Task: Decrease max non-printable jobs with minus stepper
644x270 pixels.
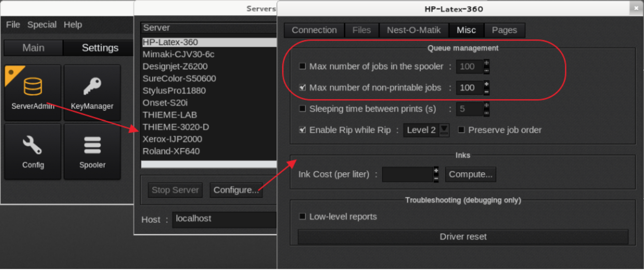Action: [x=486, y=91]
